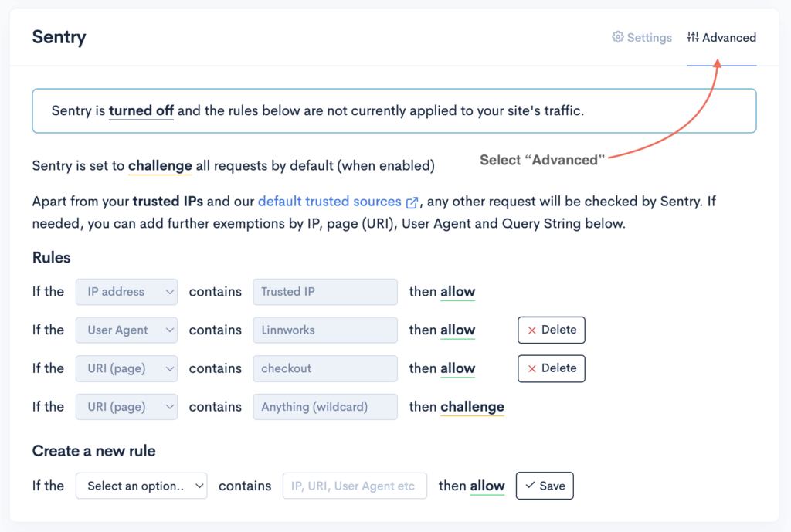Click the new rule value input field
791x532 pixels.
point(355,486)
